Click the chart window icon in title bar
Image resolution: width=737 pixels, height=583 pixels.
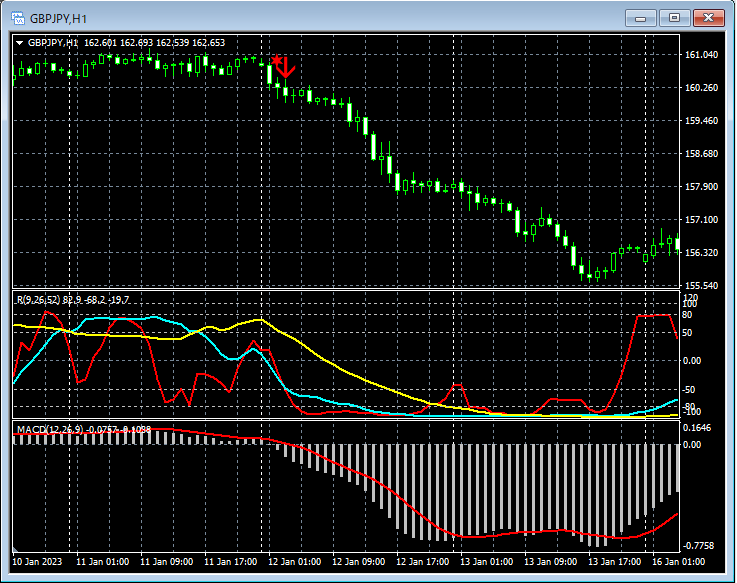(x=16, y=18)
